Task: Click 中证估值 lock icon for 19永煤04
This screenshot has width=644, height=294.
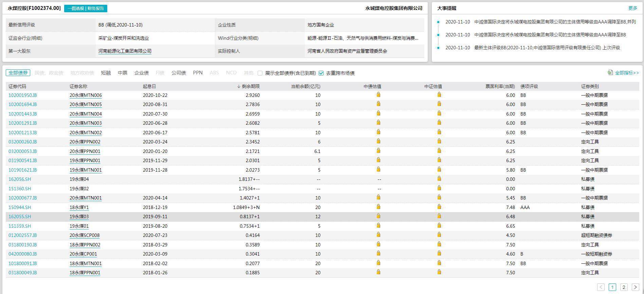Action: click(439, 179)
